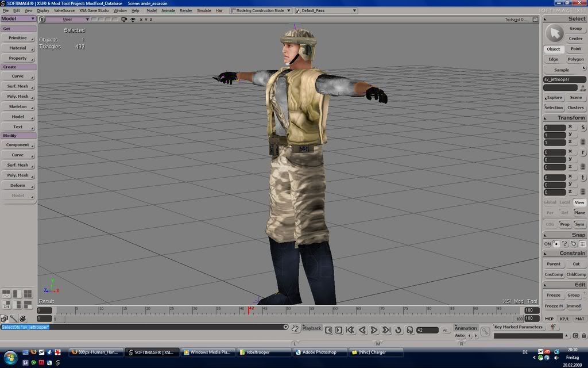588x368 pixels.
Task: Maximize the viewport using its corner icon
Action: pos(535,20)
